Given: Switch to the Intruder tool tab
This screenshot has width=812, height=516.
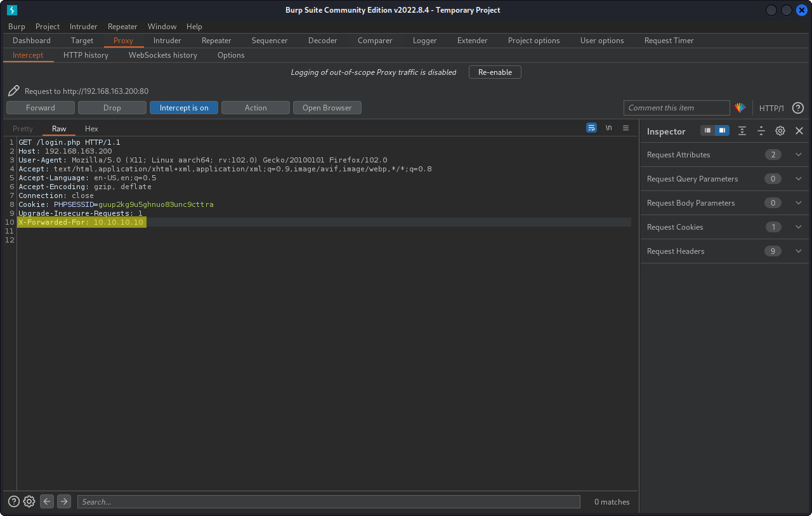Looking at the screenshot, I should pos(167,41).
